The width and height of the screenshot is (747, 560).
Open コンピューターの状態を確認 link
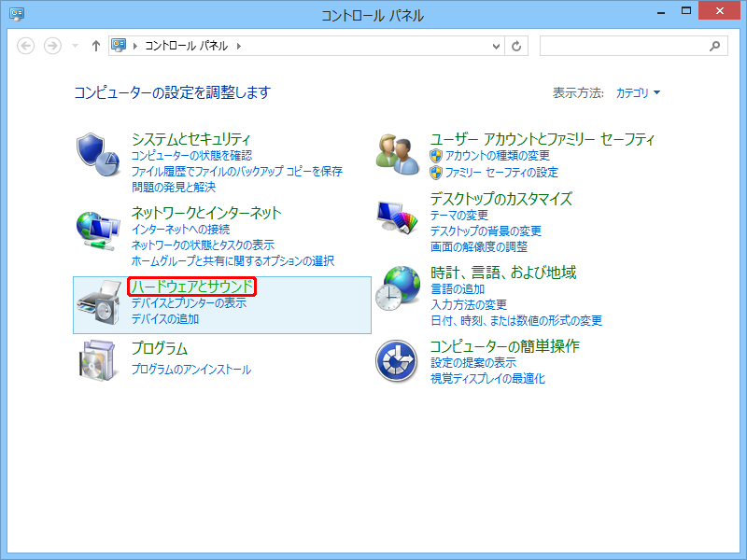coord(191,156)
